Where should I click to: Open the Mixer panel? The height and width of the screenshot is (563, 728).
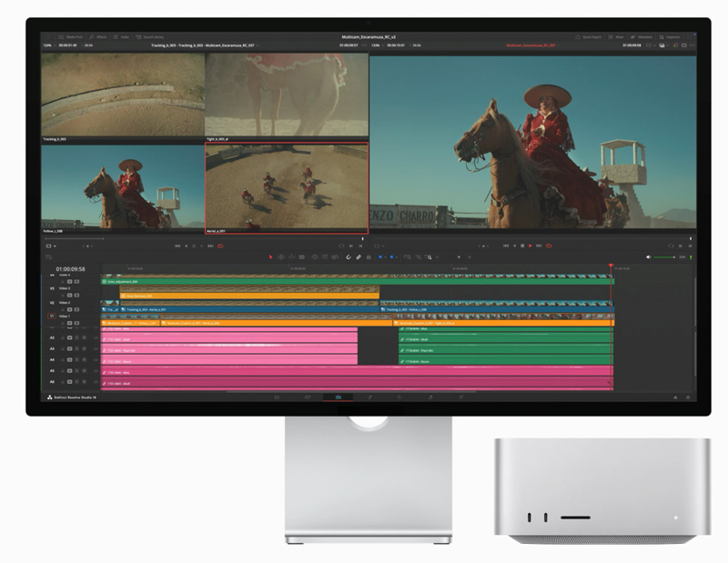coord(616,36)
